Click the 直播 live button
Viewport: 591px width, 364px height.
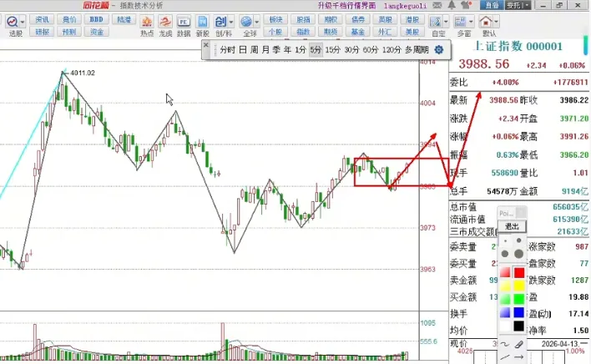pos(492,5)
